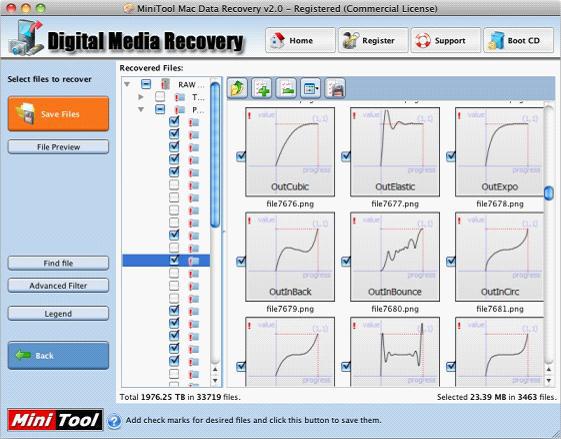Viewport: 561px width, 439px height.
Task: Uncheck file7680.png checkbox
Action: tap(346, 262)
